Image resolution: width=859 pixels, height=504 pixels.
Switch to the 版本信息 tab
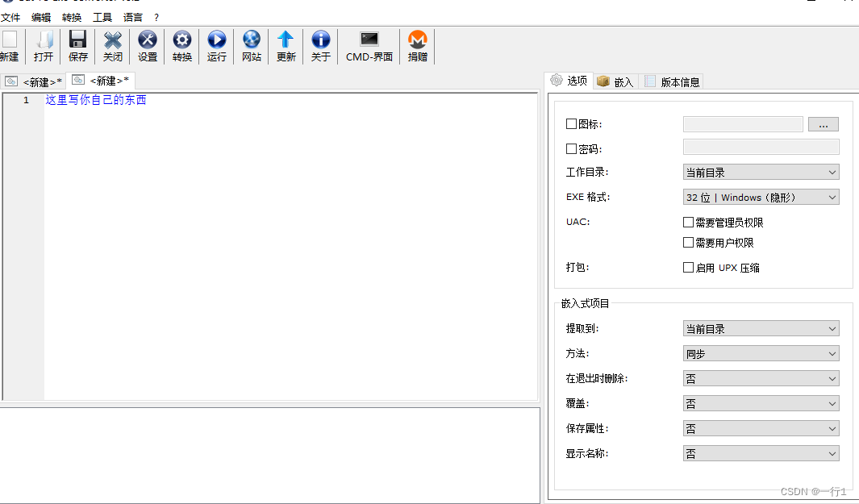point(672,81)
